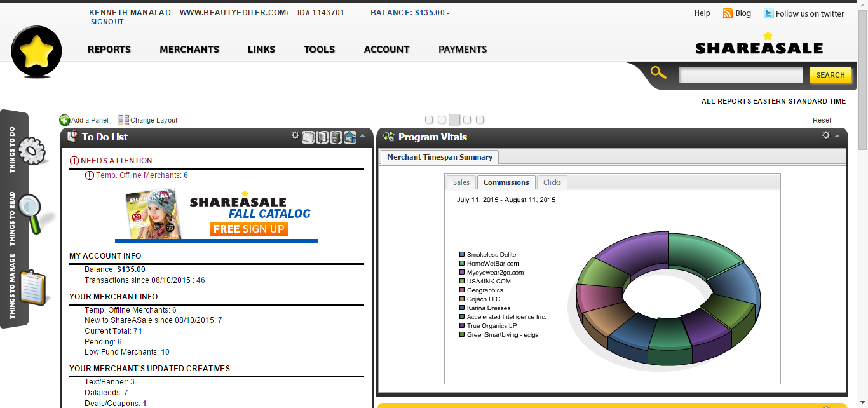Open To Do List panel settings gear
The width and height of the screenshot is (868, 408).
point(295,135)
